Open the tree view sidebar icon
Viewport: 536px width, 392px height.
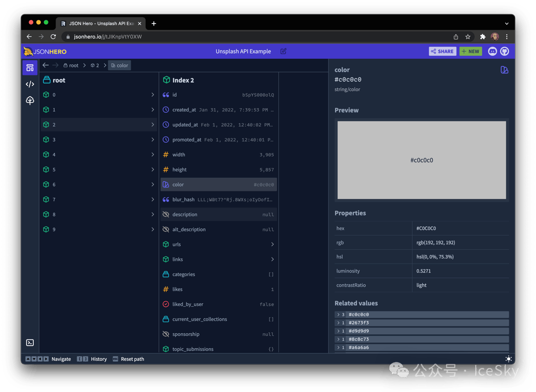(x=30, y=101)
